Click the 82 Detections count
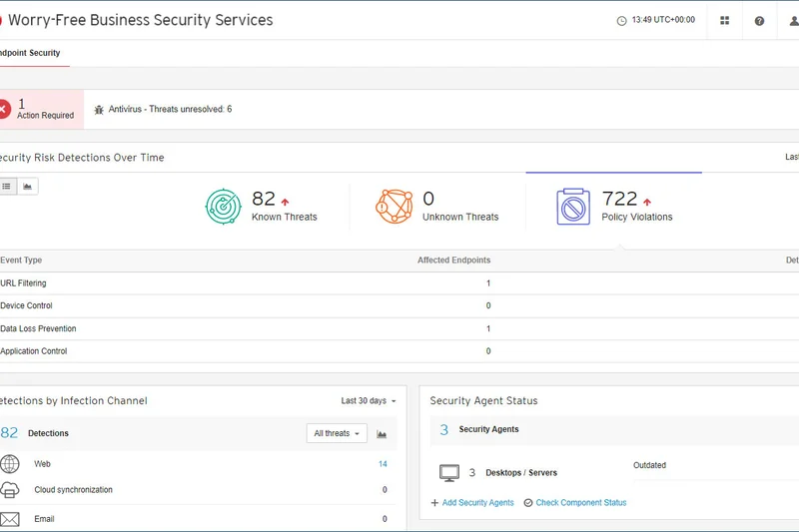Image resolution: width=799 pixels, height=532 pixels. 9,433
